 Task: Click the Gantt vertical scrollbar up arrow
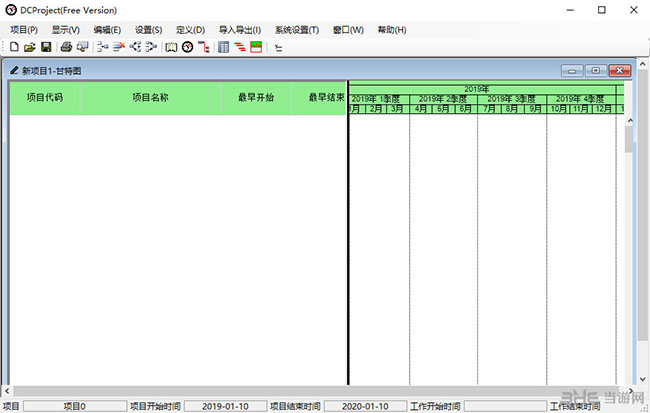[630, 121]
